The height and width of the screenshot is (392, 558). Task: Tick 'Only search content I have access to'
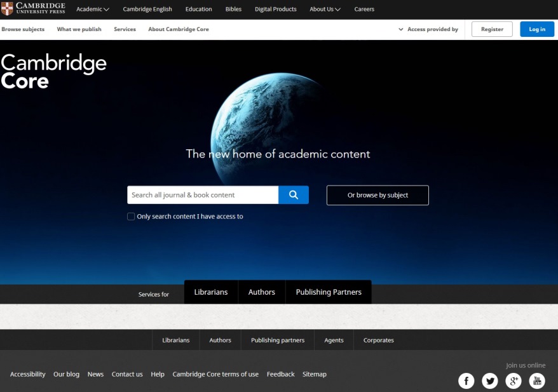coord(131,216)
